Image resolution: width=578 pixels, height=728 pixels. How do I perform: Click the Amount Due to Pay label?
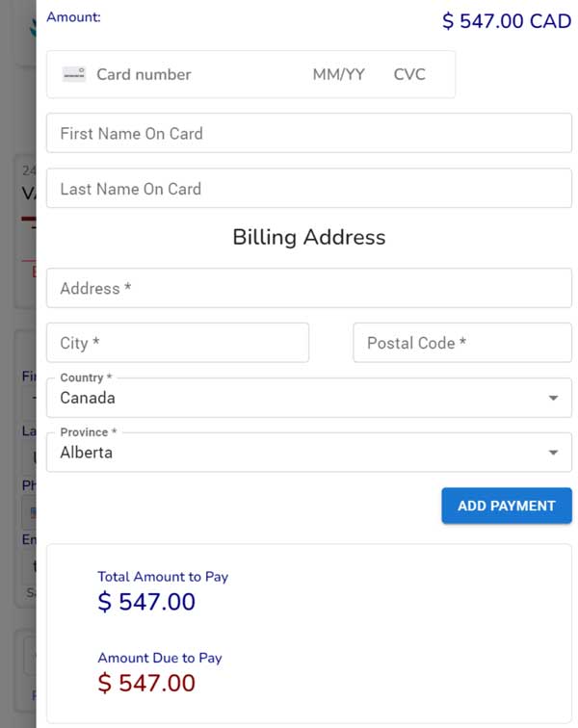coord(160,658)
